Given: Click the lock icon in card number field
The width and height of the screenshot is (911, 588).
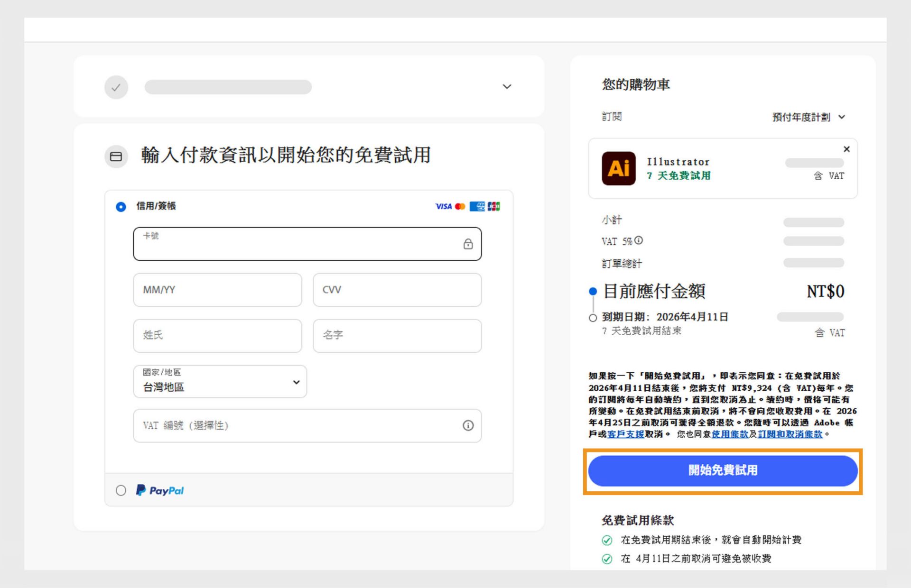Looking at the screenshot, I should (x=468, y=244).
